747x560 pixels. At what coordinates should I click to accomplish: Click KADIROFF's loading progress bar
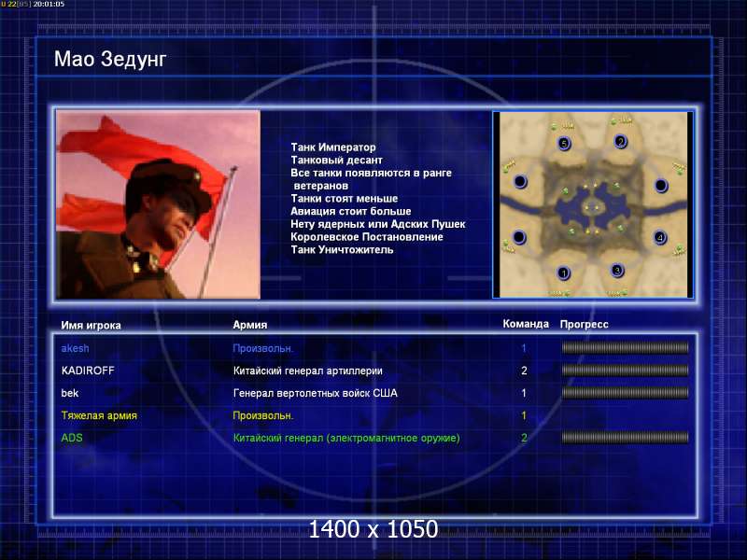point(625,371)
